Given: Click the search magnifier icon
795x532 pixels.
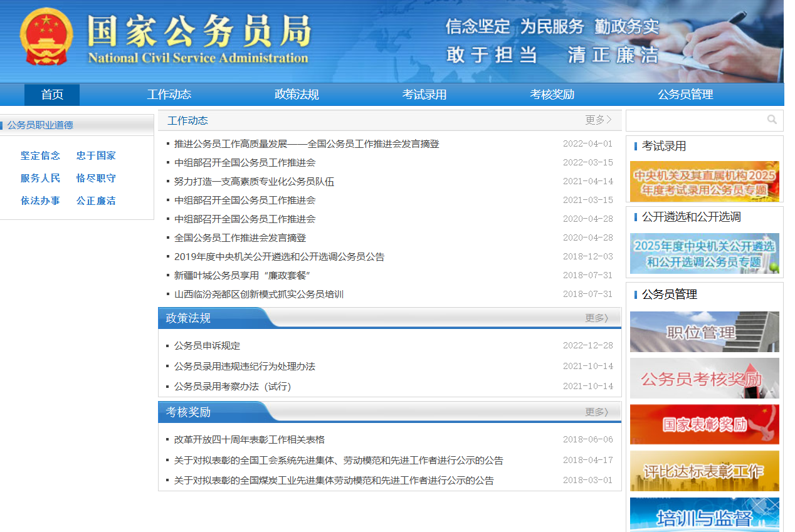Looking at the screenshot, I should [772, 119].
